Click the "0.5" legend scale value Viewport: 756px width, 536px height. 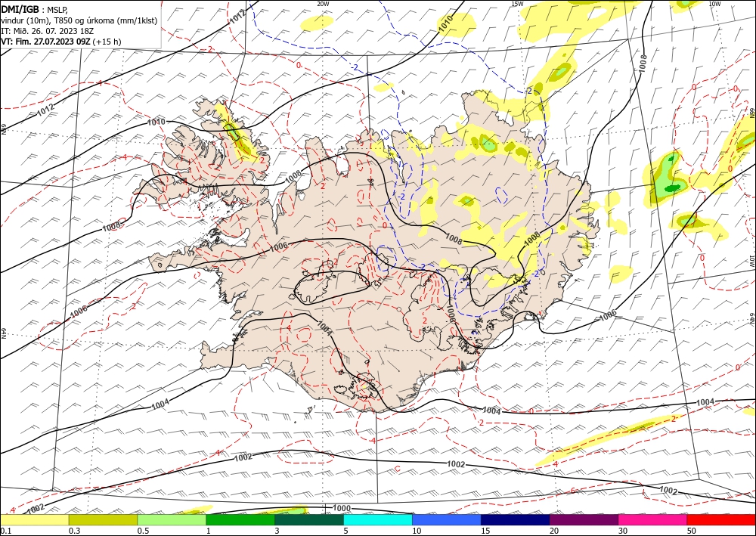pyautogui.click(x=143, y=531)
